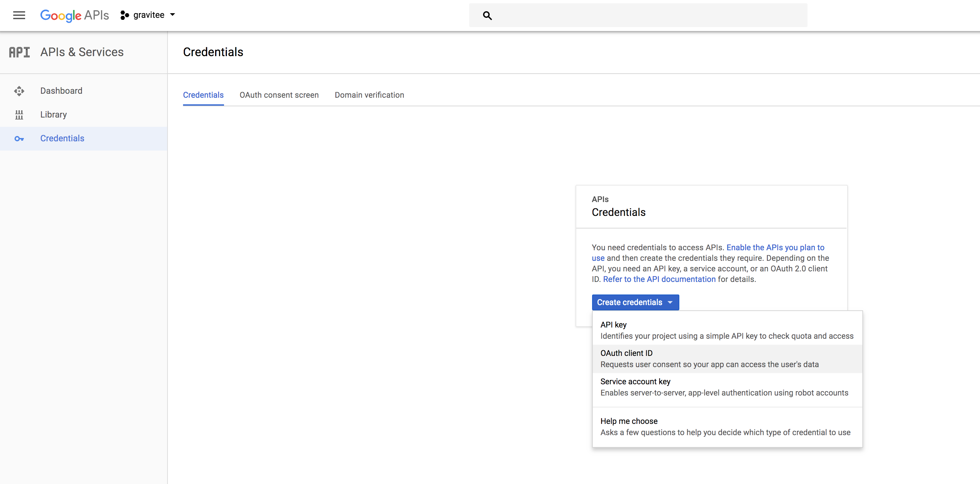980x484 pixels.
Task: Click Enable the APIs you plan to use link
Action: click(775, 248)
